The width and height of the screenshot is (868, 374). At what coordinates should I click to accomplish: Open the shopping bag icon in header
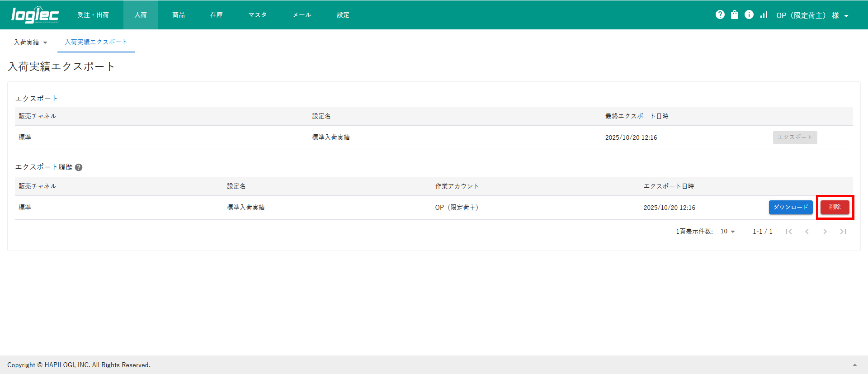[735, 15]
